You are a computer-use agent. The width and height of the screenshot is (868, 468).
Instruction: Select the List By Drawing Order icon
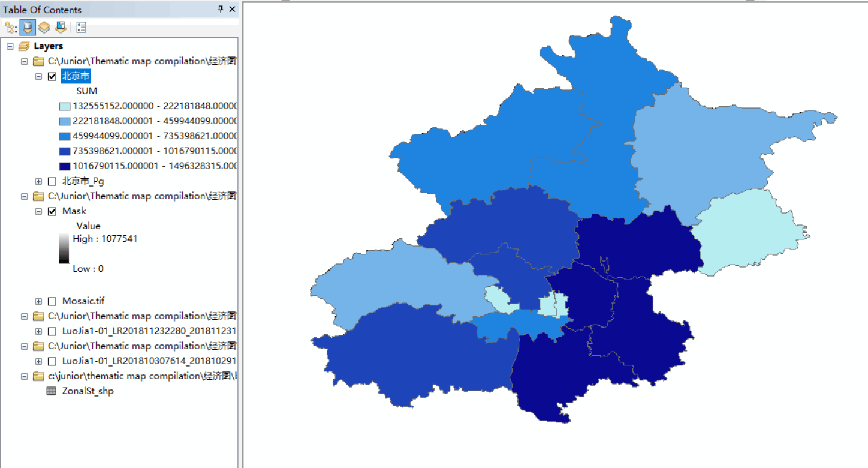(10, 27)
